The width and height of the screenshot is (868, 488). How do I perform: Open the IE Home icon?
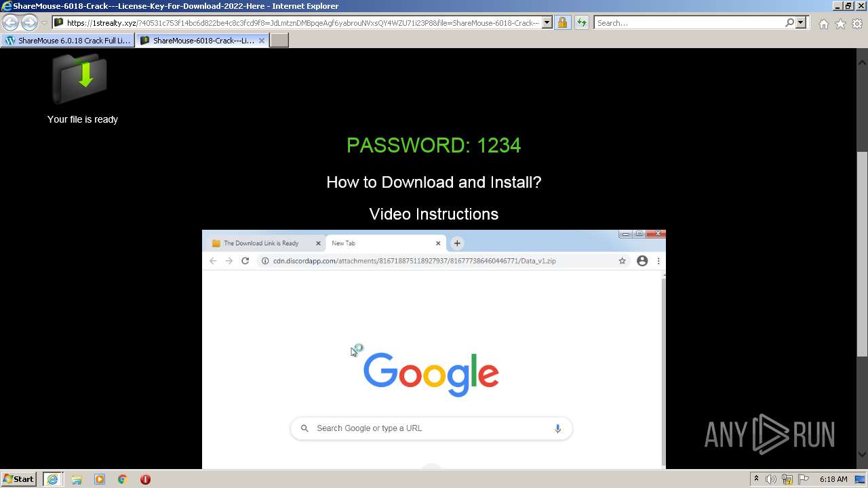point(823,24)
